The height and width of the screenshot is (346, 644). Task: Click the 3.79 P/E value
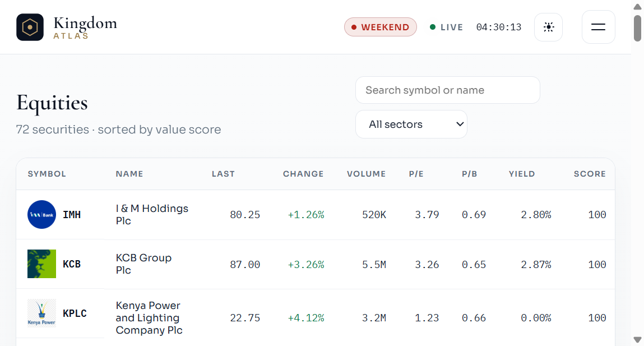427,215
